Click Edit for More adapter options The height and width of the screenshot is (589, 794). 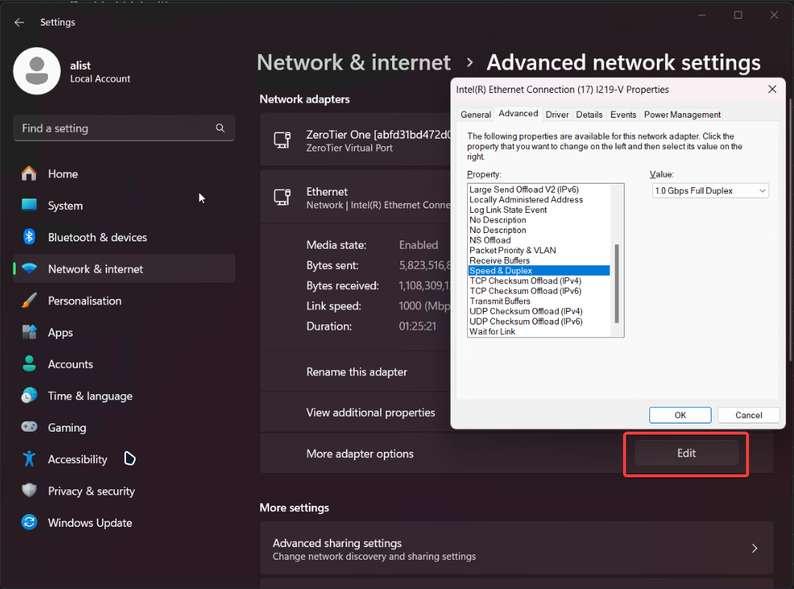[686, 453]
